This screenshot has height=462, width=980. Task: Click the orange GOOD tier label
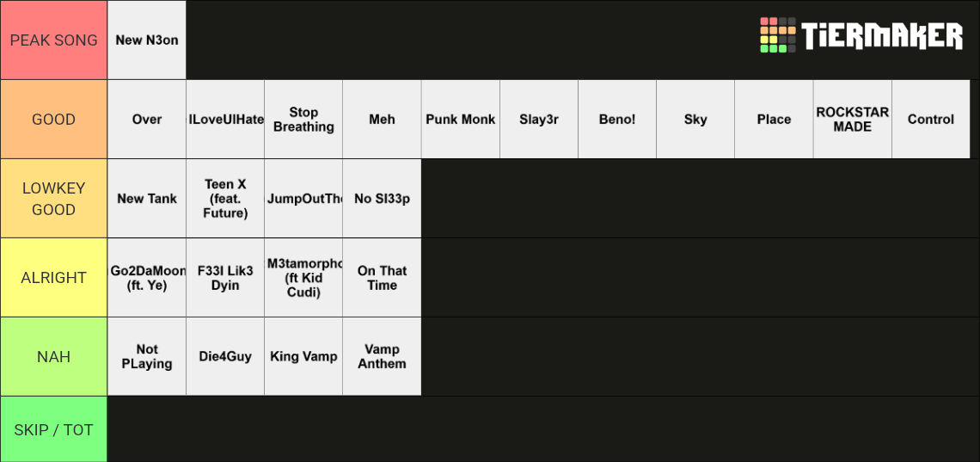(x=54, y=119)
